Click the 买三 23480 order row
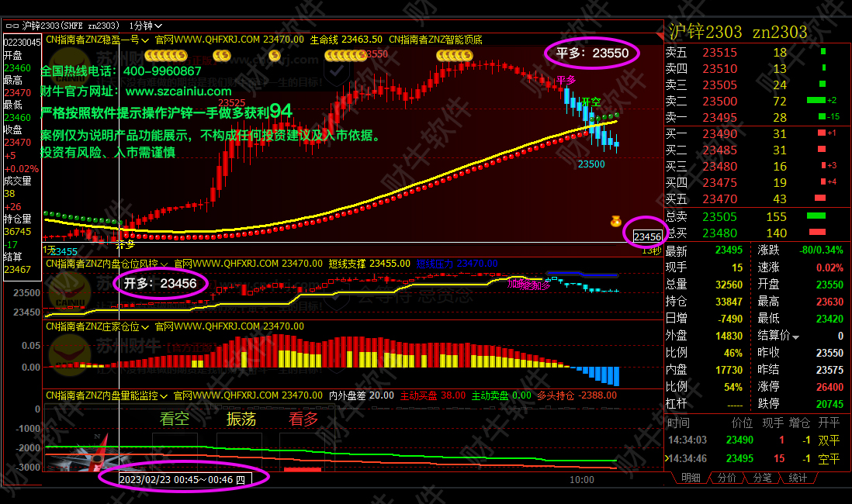852x504 pixels. point(757,166)
